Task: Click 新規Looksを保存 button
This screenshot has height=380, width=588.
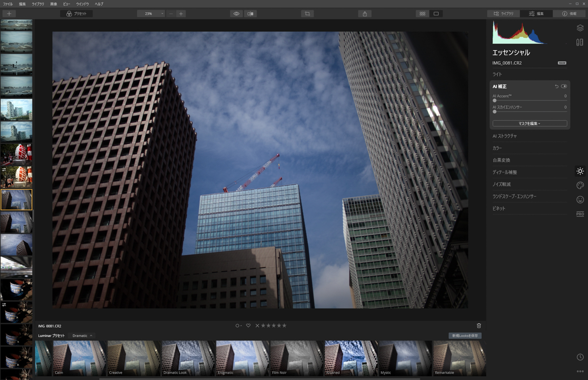Action: point(465,336)
